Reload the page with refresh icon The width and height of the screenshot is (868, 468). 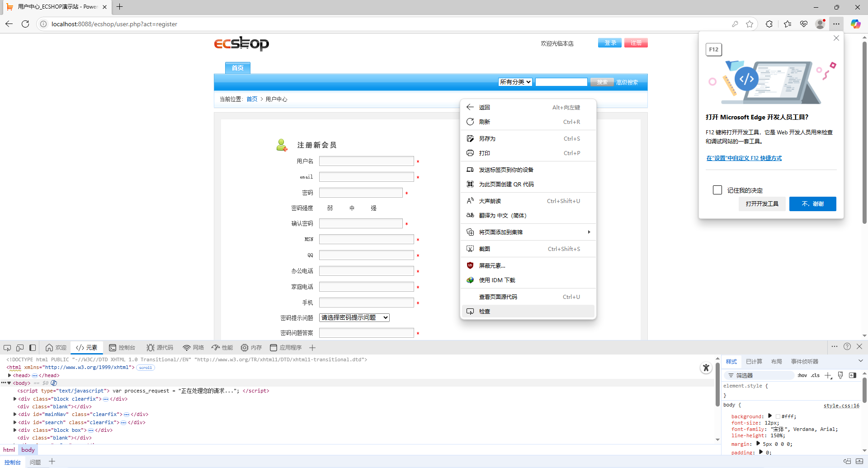tap(25, 24)
